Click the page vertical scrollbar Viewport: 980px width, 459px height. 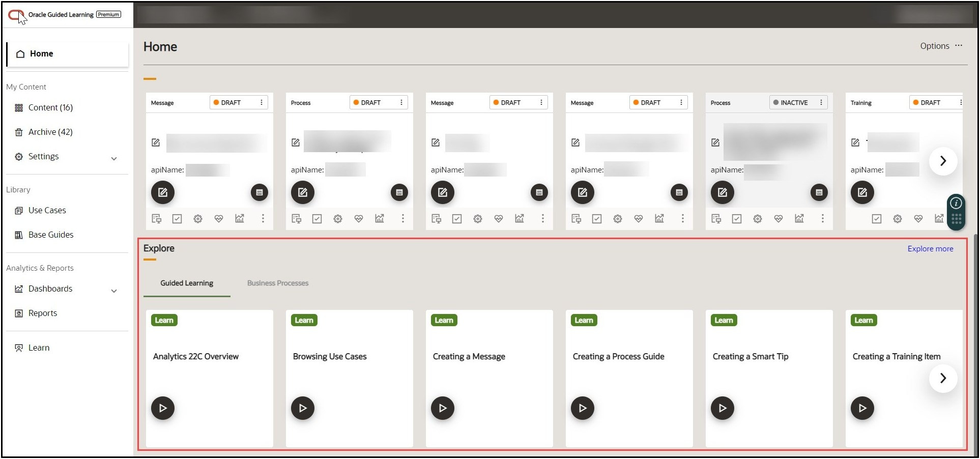(975, 346)
